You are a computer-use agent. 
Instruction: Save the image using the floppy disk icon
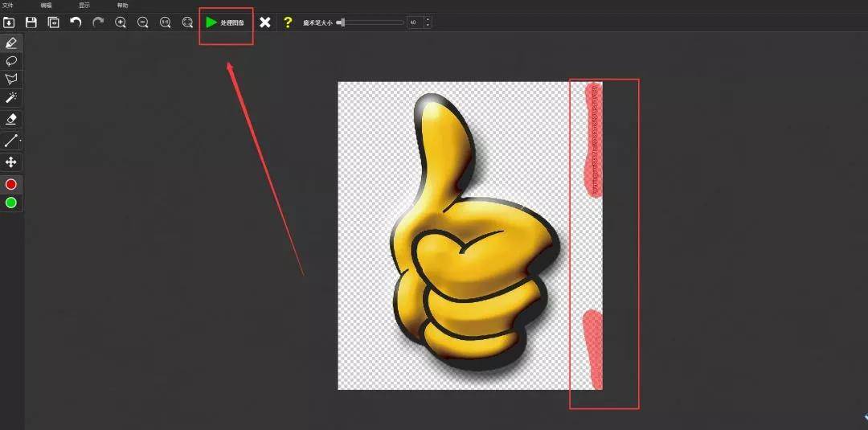[x=31, y=23]
